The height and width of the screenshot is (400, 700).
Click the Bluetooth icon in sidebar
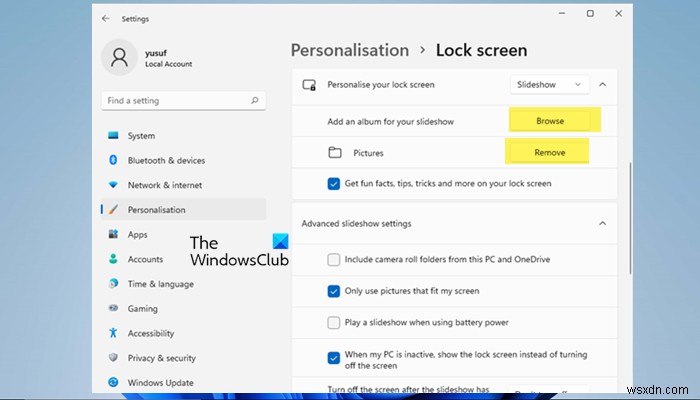coord(113,160)
